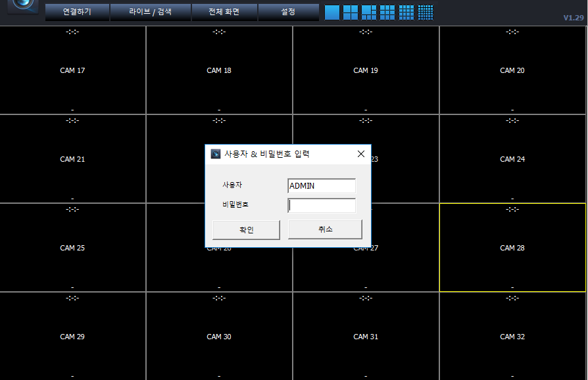Viewport: 588px width, 380px height.
Task: Select the CAM 31 video tile
Action: tap(366, 337)
